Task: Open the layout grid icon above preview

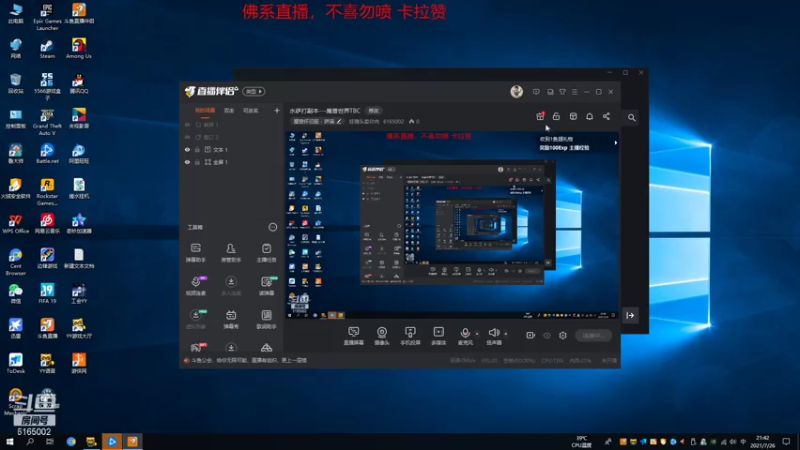Action: (573, 116)
